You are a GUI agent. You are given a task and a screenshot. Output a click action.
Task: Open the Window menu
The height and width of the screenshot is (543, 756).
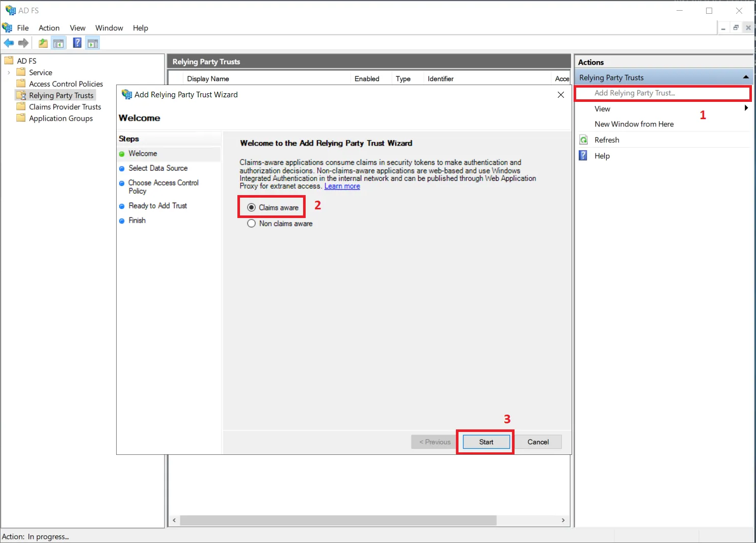coord(109,28)
